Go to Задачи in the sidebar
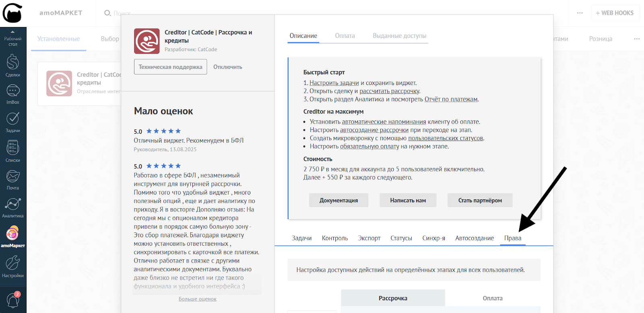This screenshot has width=644, height=313. click(x=13, y=122)
